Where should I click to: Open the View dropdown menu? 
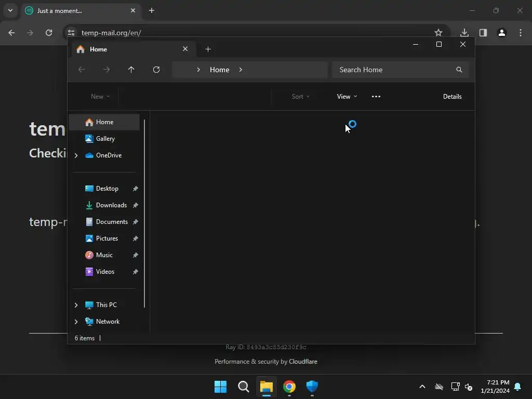tap(347, 96)
